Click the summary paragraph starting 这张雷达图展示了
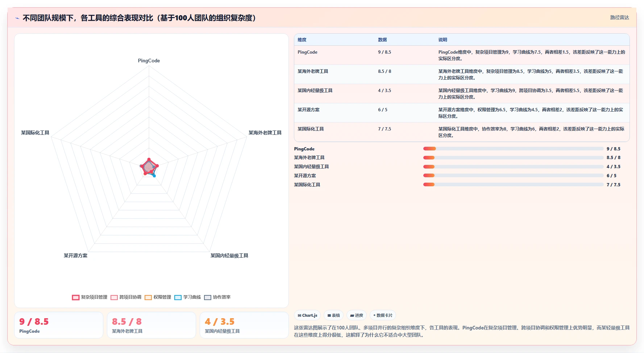The image size is (644, 353). click(x=462, y=331)
